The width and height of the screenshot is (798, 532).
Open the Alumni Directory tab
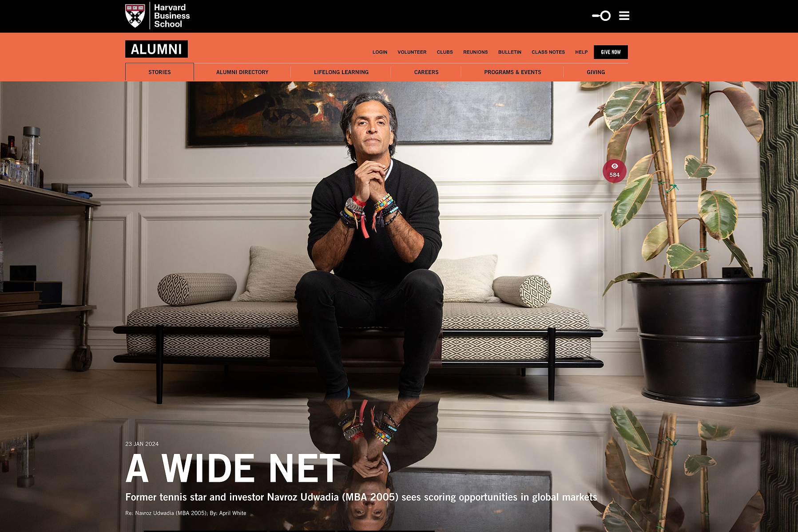(x=242, y=72)
